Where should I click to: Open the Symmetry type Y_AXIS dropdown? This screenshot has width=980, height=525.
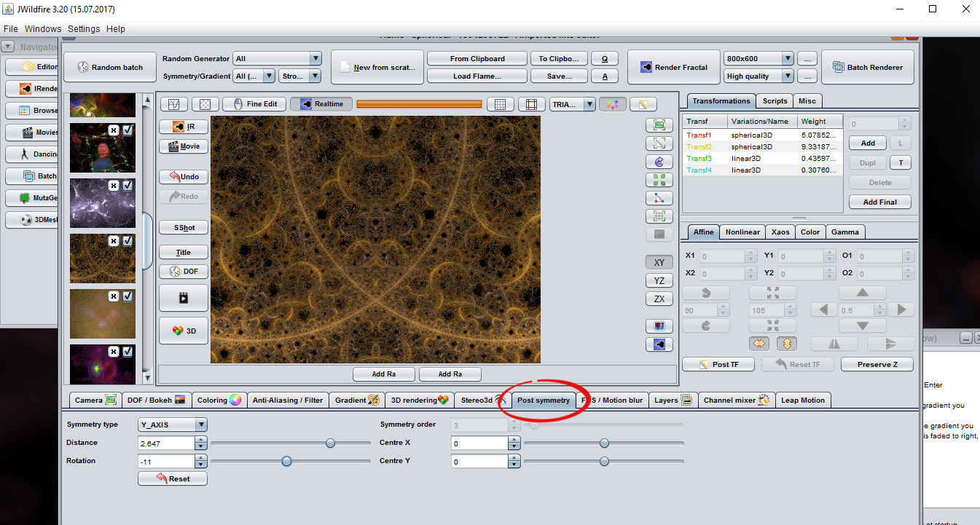point(173,425)
